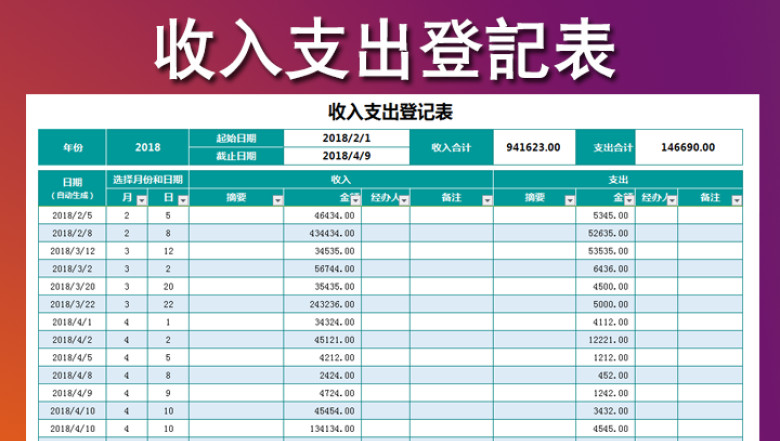Select date cell 2018/4/5

tap(72, 357)
